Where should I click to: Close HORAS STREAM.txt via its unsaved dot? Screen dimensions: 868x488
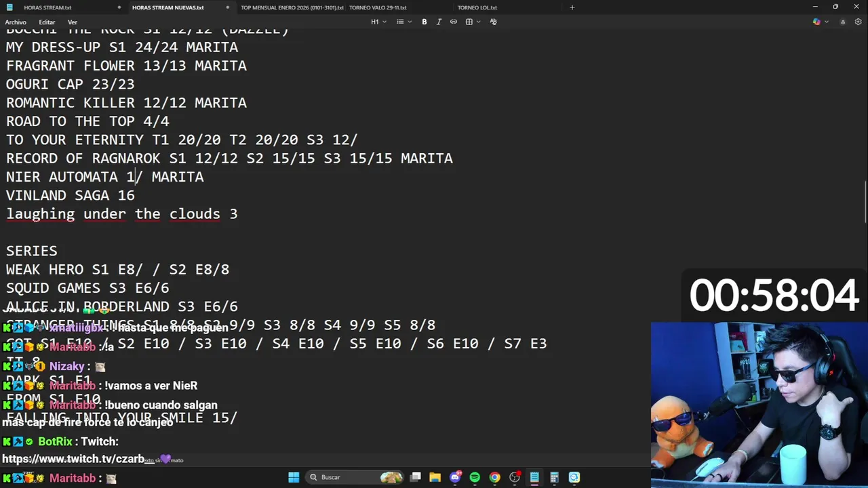click(119, 7)
